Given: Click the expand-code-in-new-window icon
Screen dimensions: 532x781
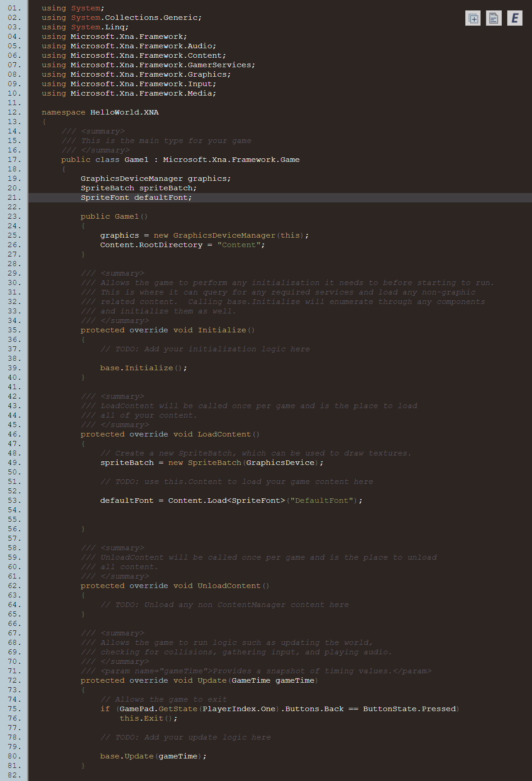Looking at the screenshot, I should pyautogui.click(x=472, y=18).
